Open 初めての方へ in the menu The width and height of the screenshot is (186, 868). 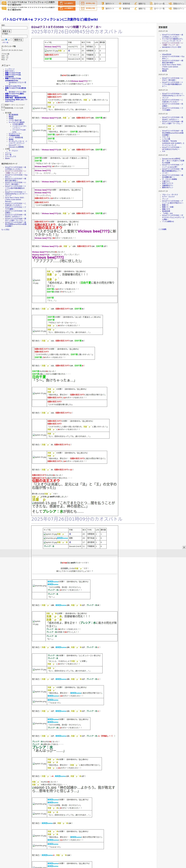click(x=10, y=71)
